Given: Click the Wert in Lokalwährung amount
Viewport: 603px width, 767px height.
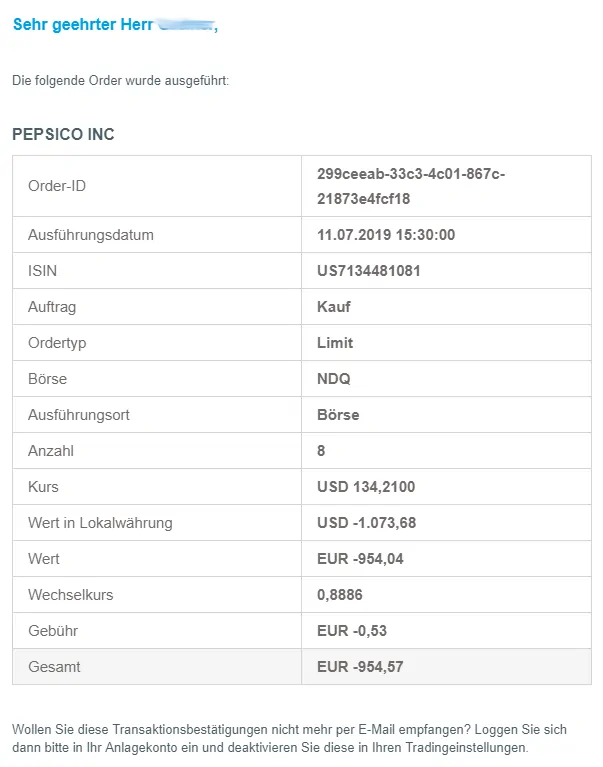Looking at the screenshot, I should (366, 523).
